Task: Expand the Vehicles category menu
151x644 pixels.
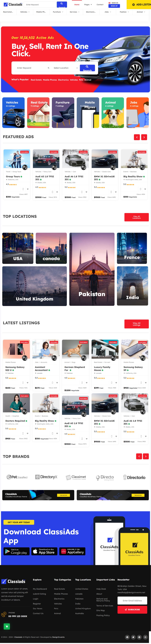Action: (x=25, y=12)
